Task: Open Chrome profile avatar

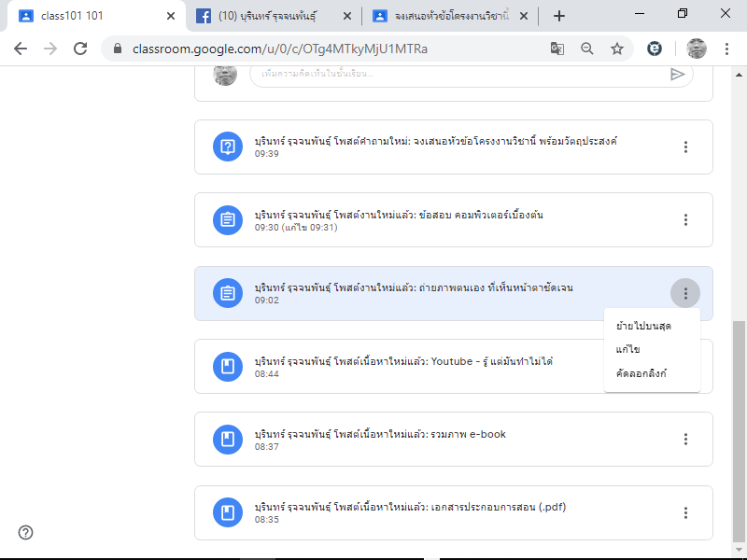Action: click(x=696, y=49)
